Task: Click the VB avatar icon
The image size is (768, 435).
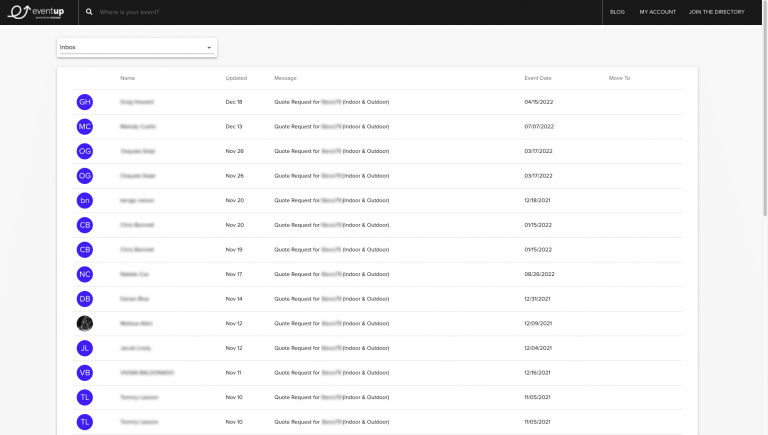Action: coord(85,373)
